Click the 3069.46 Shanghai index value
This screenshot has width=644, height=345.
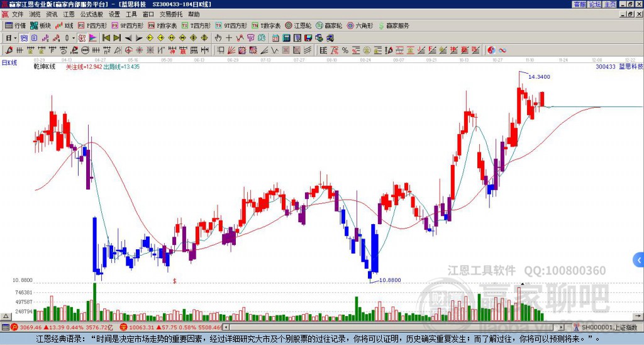pos(31,328)
